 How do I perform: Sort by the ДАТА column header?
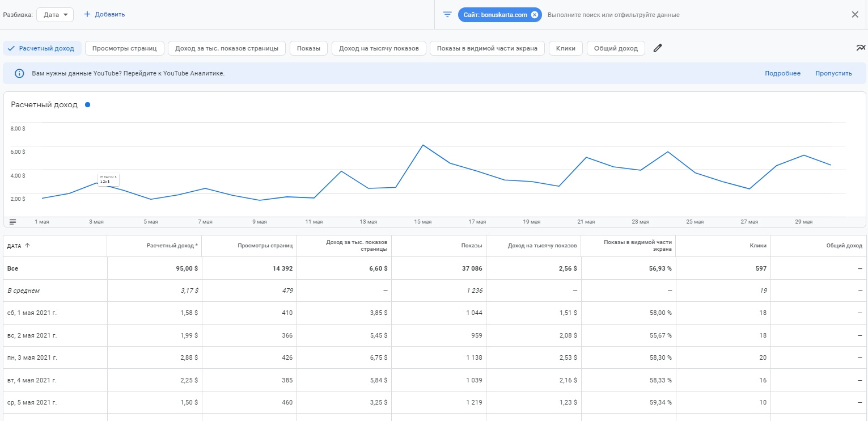click(18, 246)
